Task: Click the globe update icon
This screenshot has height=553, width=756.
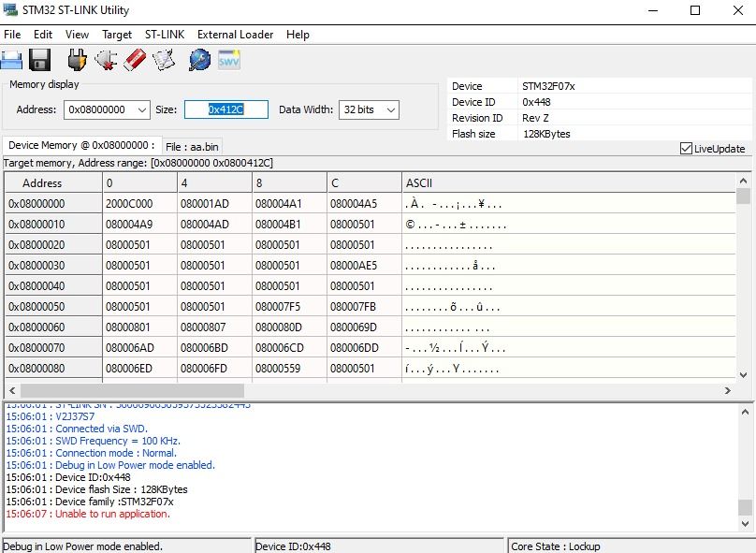Action: pos(199,60)
